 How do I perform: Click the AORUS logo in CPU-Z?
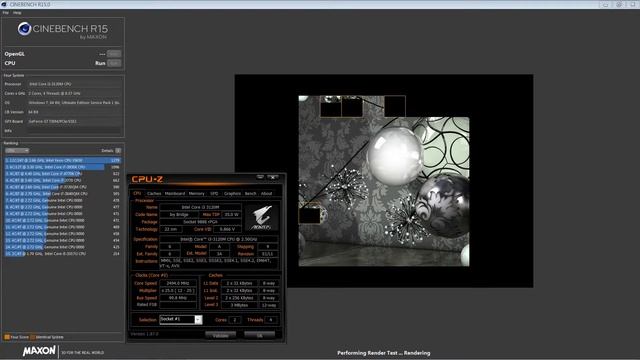[262, 217]
